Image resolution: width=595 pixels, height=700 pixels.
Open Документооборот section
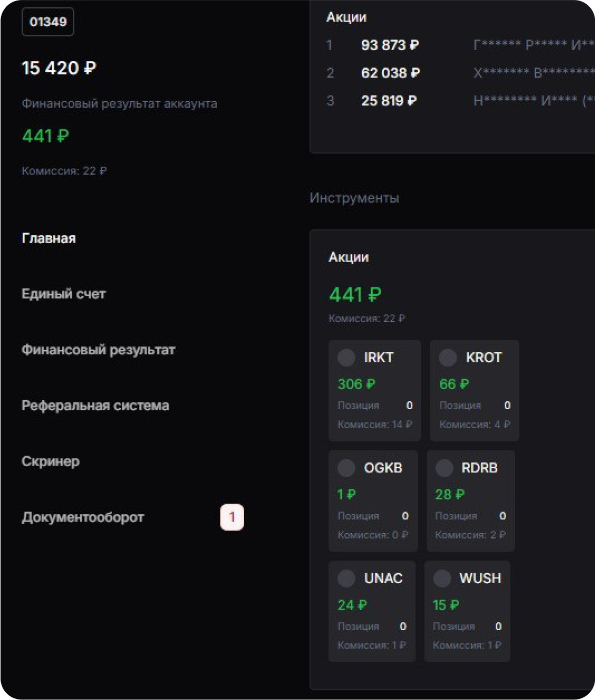point(83,518)
